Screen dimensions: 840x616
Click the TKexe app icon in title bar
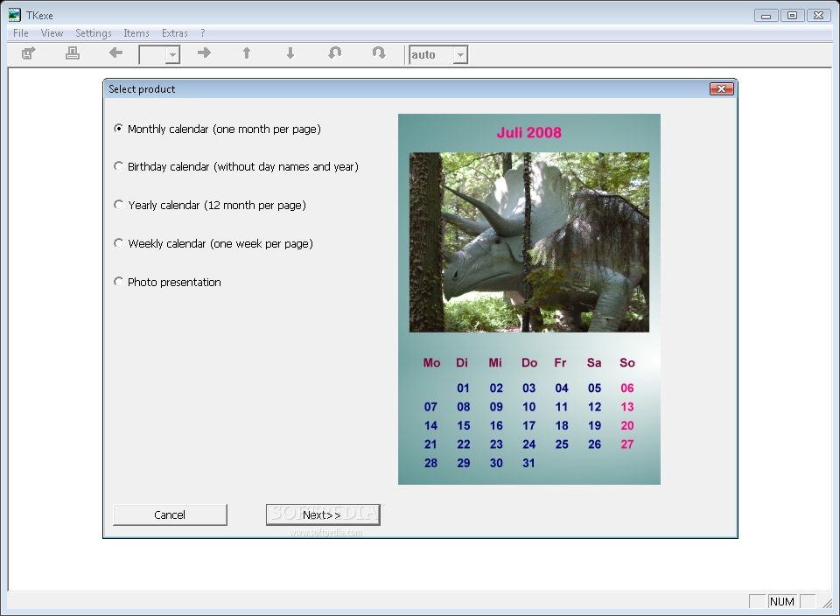pos(15,15)
